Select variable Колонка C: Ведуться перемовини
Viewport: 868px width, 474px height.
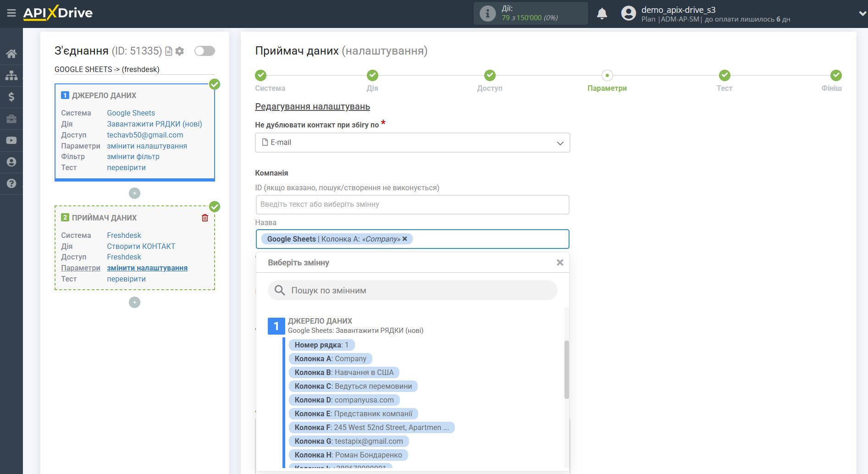click(x=353, y=386)
